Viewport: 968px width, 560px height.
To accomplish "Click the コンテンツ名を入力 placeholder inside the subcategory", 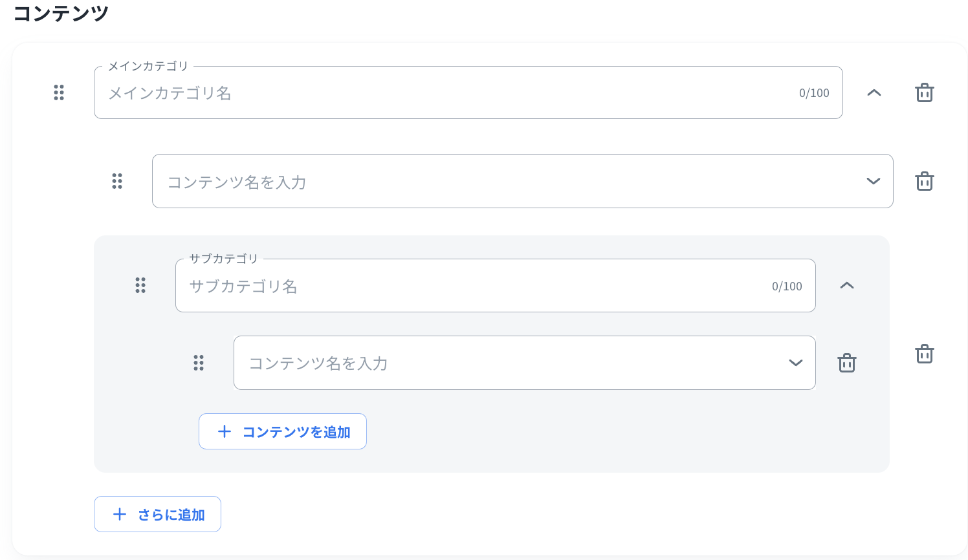I will (318, 363).
